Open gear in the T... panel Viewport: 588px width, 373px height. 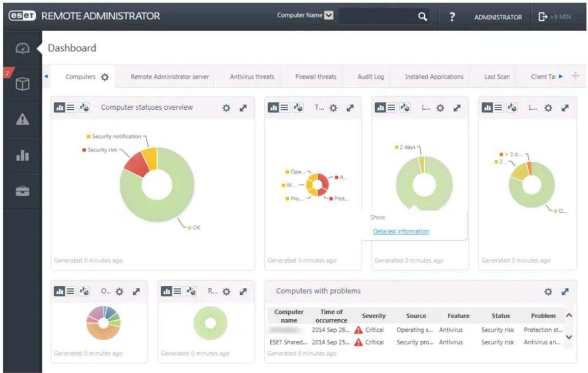point(333,108)
